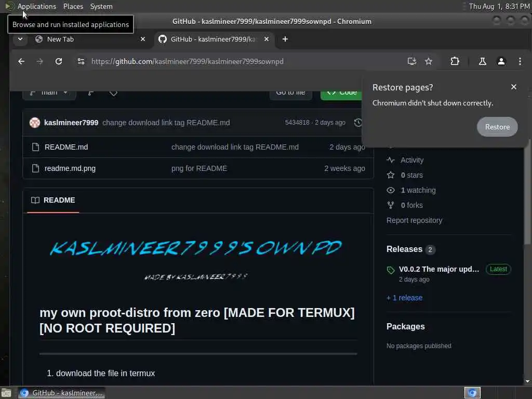
Task: Open the Places menu
Action: pyautogui.click(x=73, y=6)
